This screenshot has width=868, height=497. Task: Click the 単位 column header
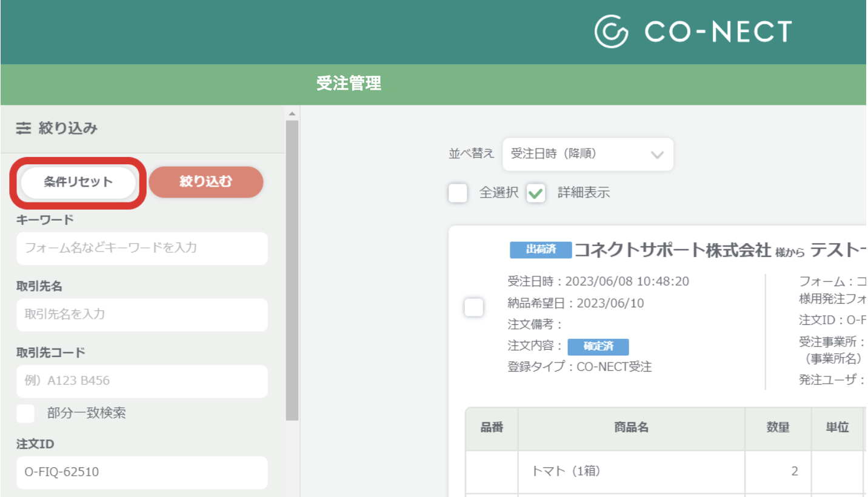click(838, 428)
